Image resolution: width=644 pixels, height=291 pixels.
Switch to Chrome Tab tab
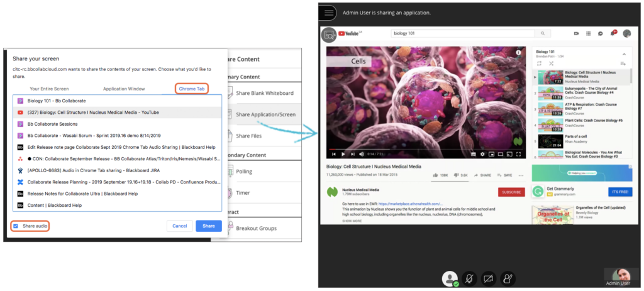192,89
